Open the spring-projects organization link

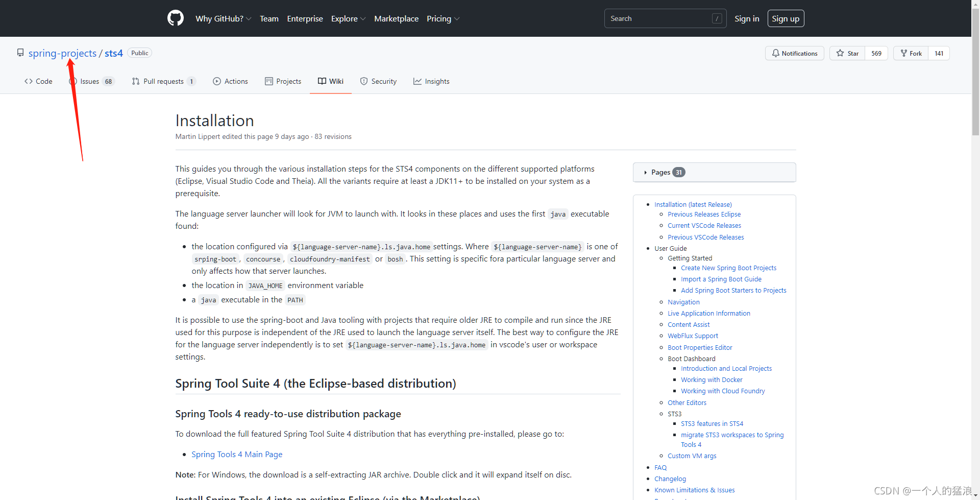[62, 53]
